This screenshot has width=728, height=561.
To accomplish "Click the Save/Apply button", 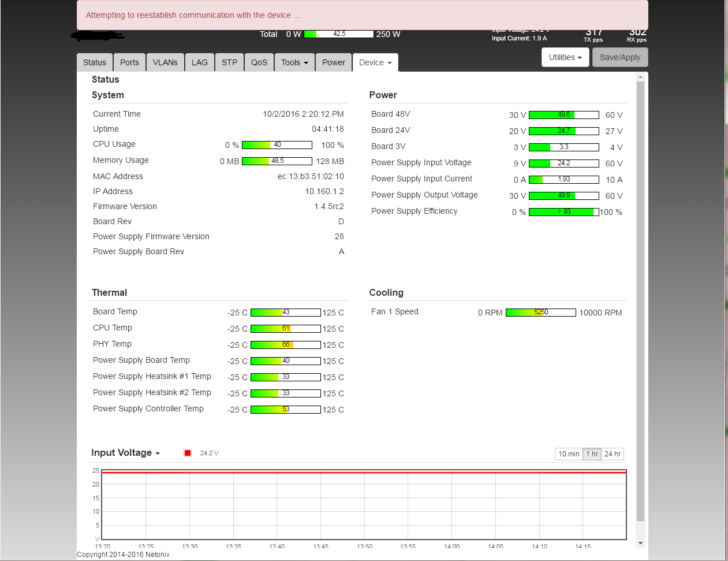I will tap(620, 57).
